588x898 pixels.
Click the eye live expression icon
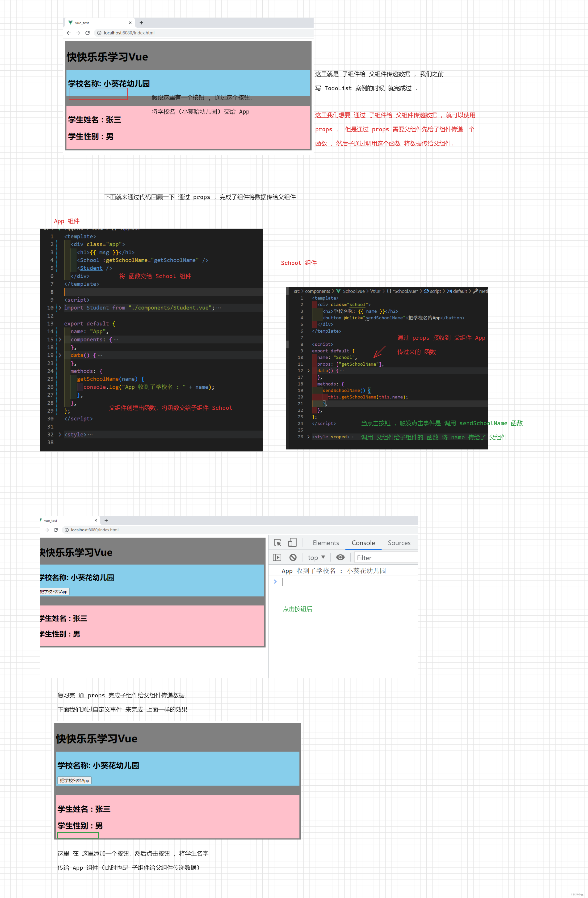tap(340, 557)
